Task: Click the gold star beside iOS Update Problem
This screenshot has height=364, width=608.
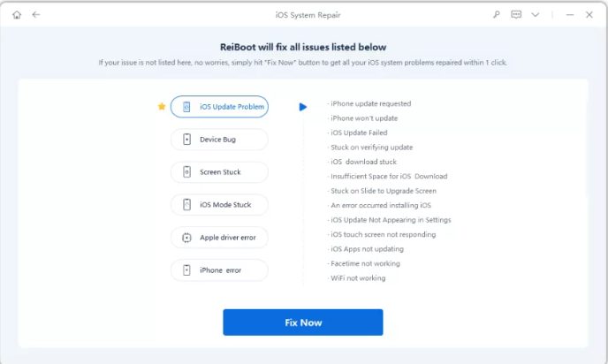Action: 161,107
